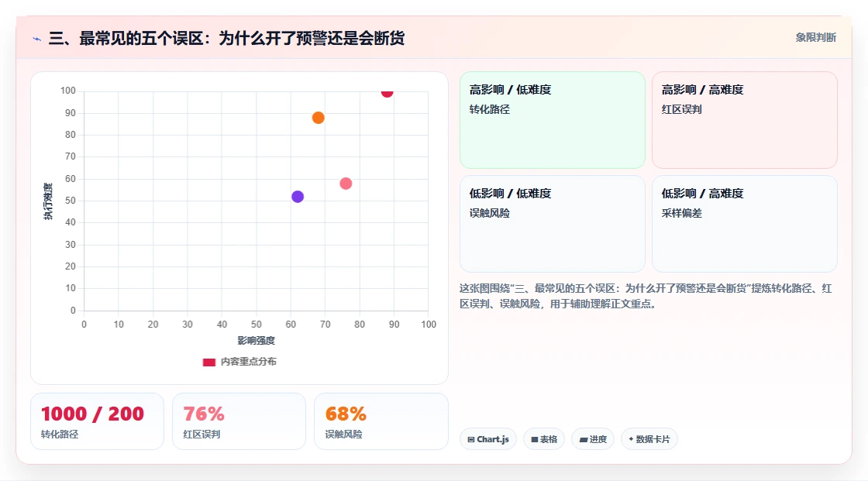
Task: Open the 高影响 / 高难度 quadrant card
Action: 745,120
